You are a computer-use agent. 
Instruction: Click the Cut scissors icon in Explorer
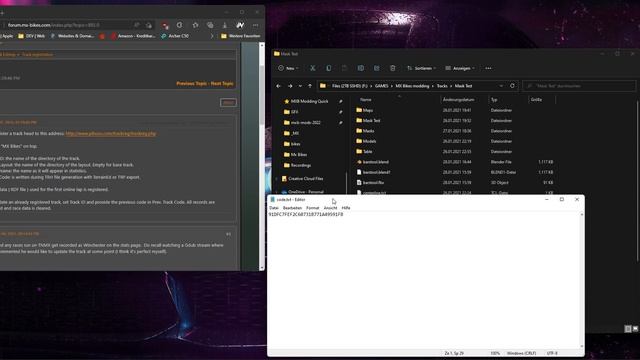pyautogui.click(x=312, y=68)
